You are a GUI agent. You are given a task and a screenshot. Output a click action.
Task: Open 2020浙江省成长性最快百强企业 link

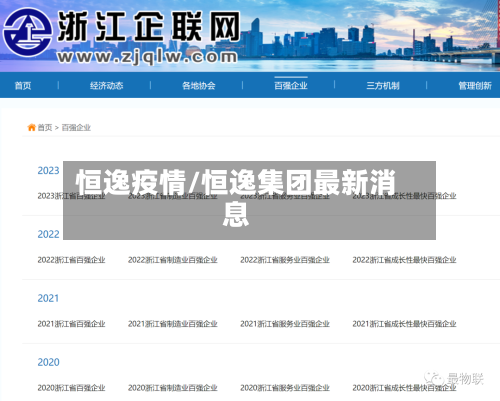coord(404,388)
